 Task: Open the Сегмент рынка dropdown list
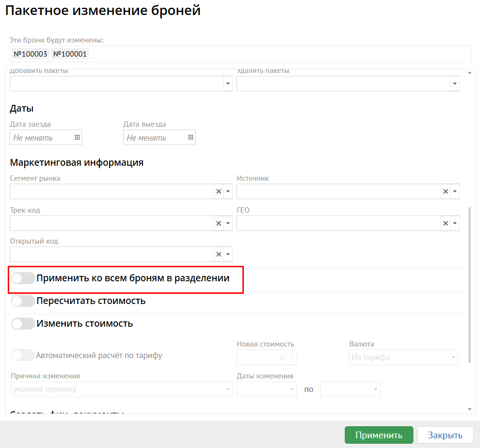228,191
